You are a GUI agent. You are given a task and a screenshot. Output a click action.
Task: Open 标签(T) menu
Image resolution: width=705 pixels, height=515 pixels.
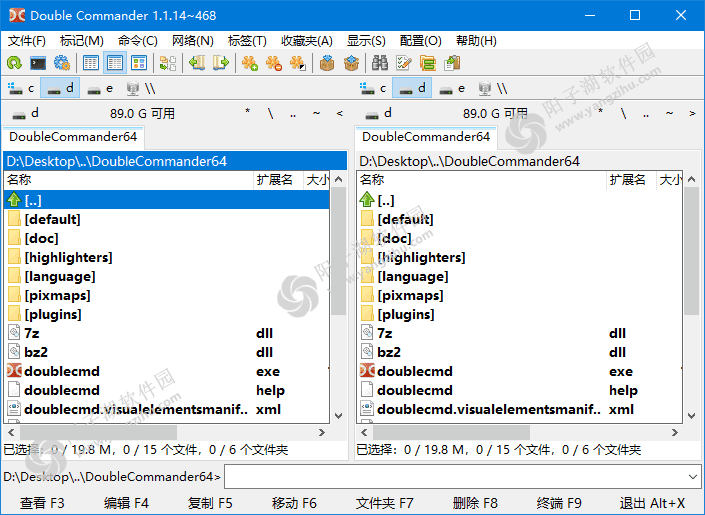coord(247,41)
